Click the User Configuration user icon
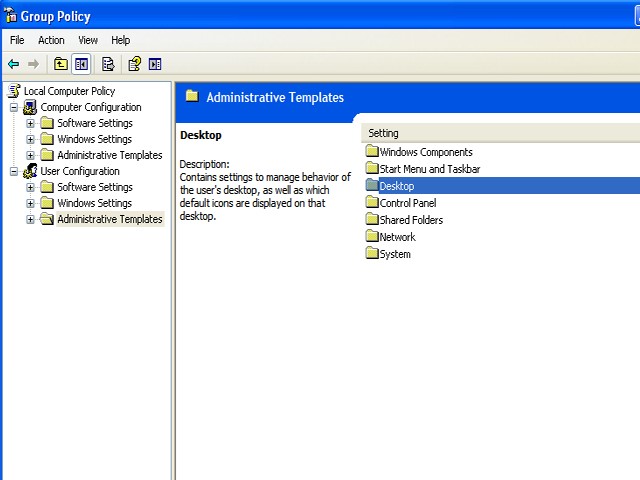Screen dimensions: 640x480 tap(30, 171)
